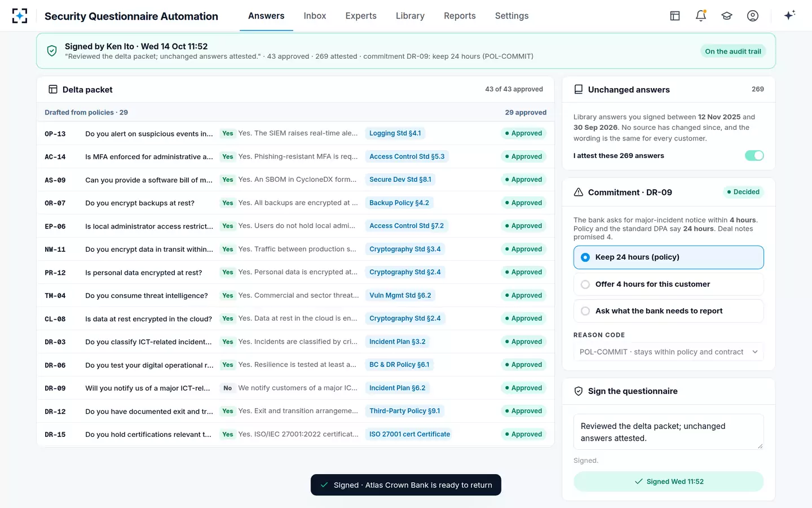Click the Unchanged answers book icon
Screen dimensions: 812x508
pos(579,89)
